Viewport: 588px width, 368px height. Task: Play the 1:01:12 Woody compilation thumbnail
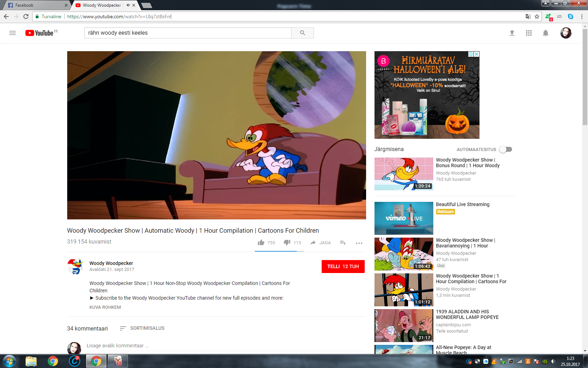point(404,290)
